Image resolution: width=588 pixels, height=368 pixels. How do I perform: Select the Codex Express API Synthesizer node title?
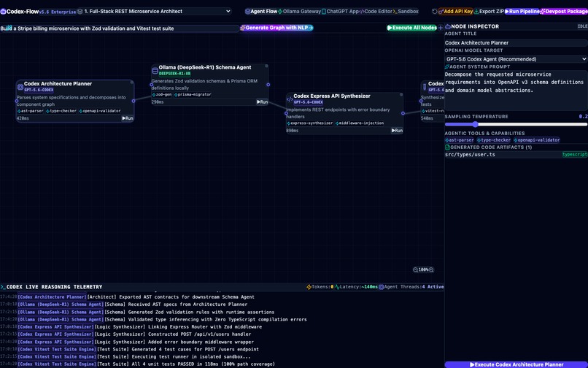tap(332, 96)
